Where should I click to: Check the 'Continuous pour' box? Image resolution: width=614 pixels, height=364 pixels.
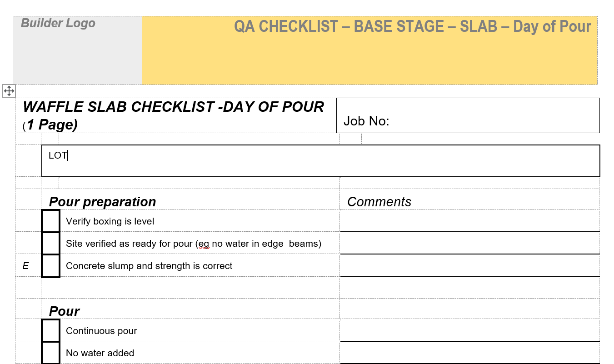tap(50, 330)
